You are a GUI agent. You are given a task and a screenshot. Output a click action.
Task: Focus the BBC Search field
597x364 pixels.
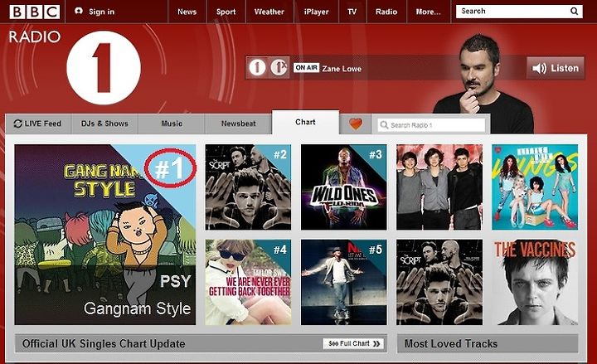[519, 11]
